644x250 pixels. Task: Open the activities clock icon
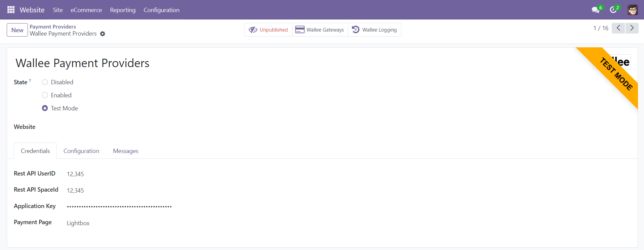613,10
